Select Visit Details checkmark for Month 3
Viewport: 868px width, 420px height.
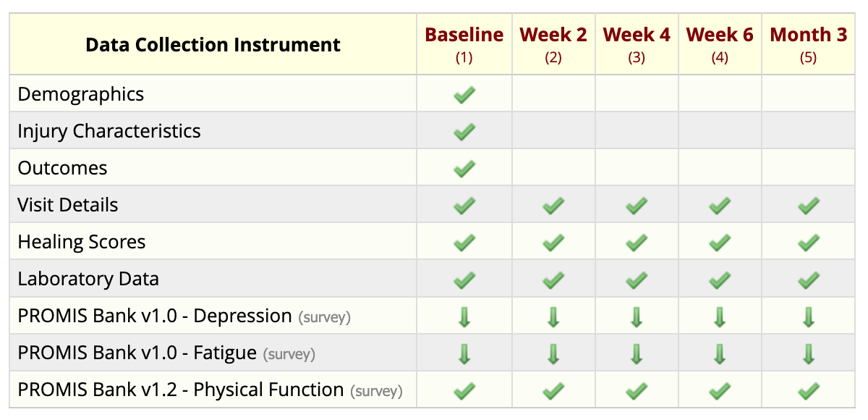pyautogui.click(x=809, y=205)
